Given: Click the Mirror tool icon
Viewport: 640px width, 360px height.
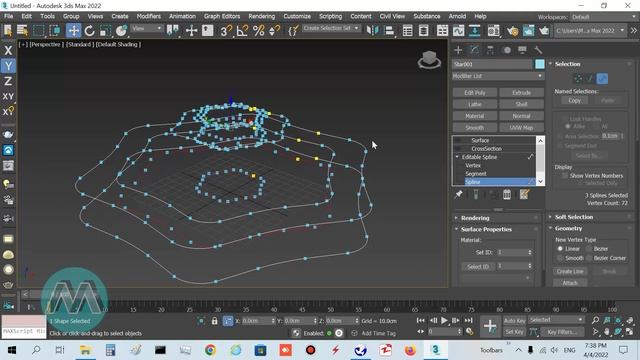Looking at the screenshot, I should pyautogui.click(x=372, y=31).
